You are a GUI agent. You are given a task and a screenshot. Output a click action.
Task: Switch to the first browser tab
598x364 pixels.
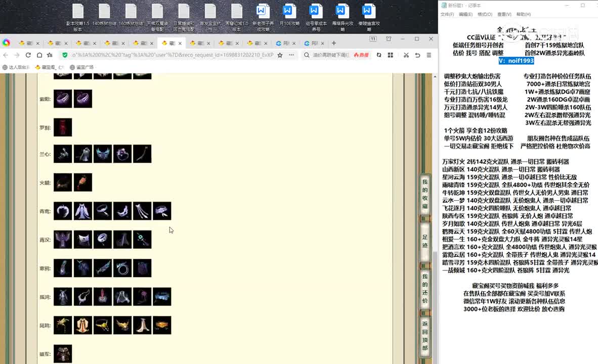point(29,43)
